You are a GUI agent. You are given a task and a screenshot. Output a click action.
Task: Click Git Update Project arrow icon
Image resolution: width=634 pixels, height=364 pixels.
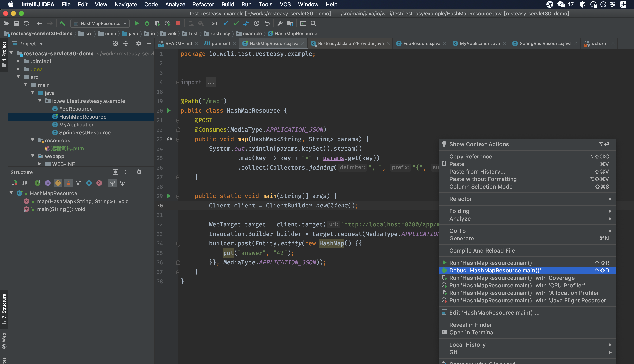click(226, 23)
